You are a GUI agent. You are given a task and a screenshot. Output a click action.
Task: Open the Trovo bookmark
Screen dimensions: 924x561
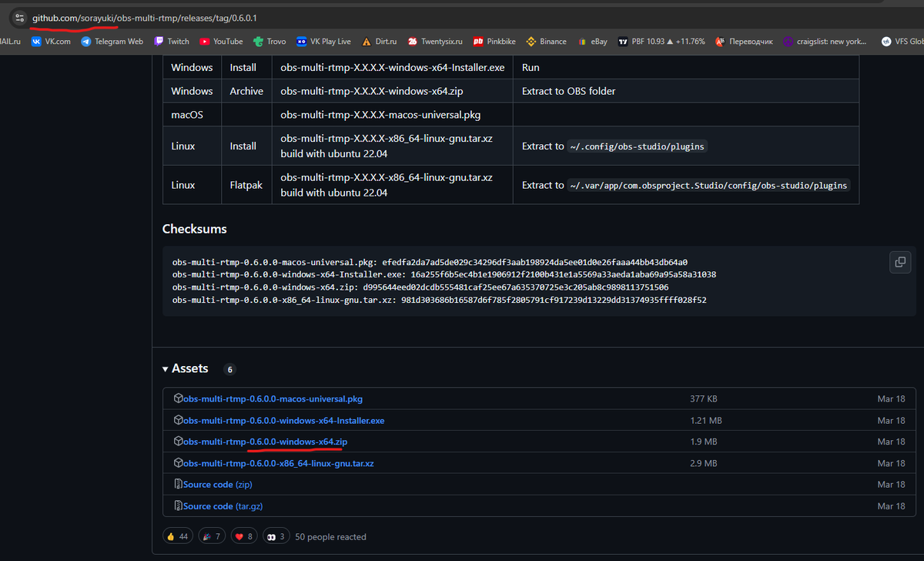tap(269, 42)
